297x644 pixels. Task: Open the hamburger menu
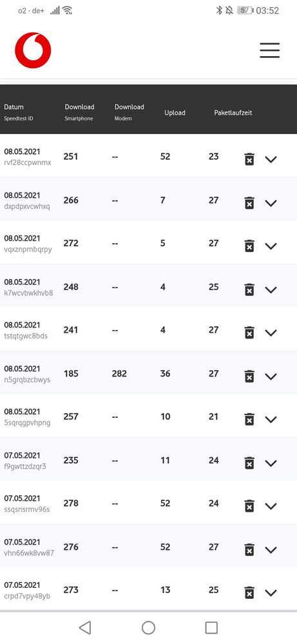pyautogui.click(x=269, y=50)
